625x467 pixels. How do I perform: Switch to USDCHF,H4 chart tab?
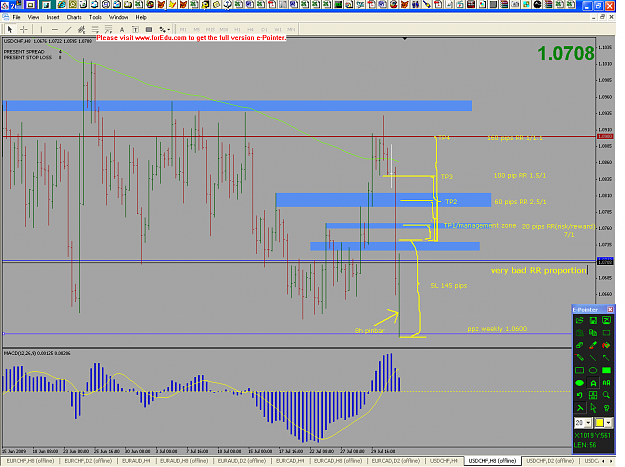click(x=444, y=461)
